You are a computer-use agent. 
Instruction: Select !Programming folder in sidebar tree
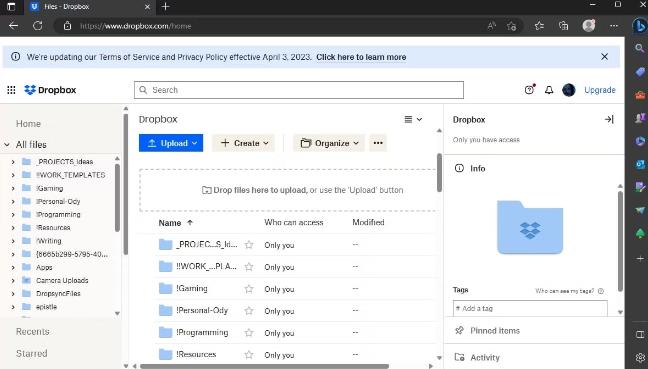click(58, 214)
